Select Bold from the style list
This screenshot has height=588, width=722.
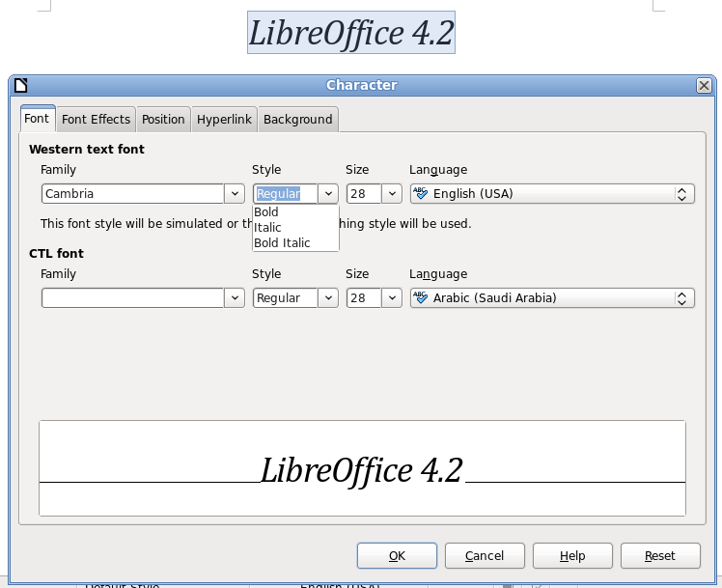(x=266, y=212)
